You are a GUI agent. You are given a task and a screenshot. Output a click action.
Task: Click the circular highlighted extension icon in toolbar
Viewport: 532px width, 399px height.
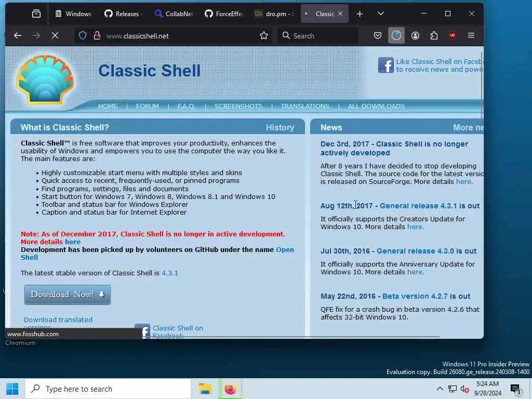396,36
